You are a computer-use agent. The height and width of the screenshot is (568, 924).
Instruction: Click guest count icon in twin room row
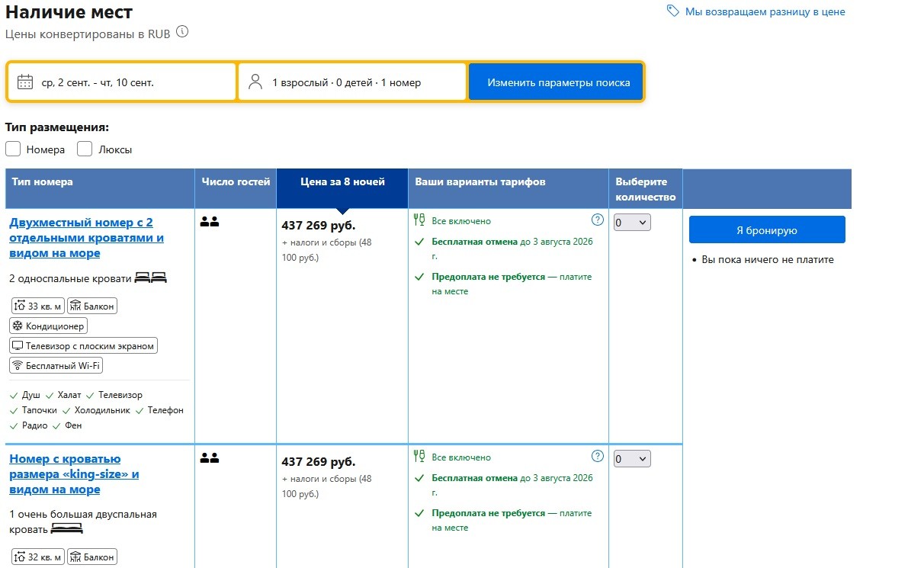coord(210,222)
